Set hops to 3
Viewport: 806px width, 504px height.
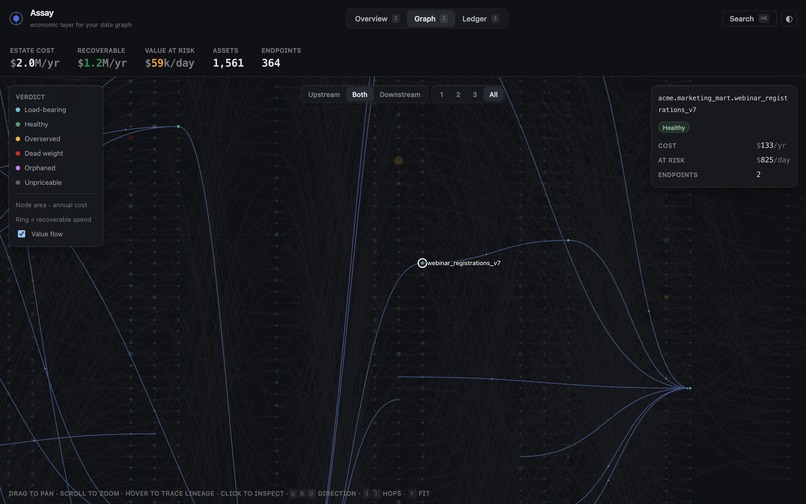point(474,95)
